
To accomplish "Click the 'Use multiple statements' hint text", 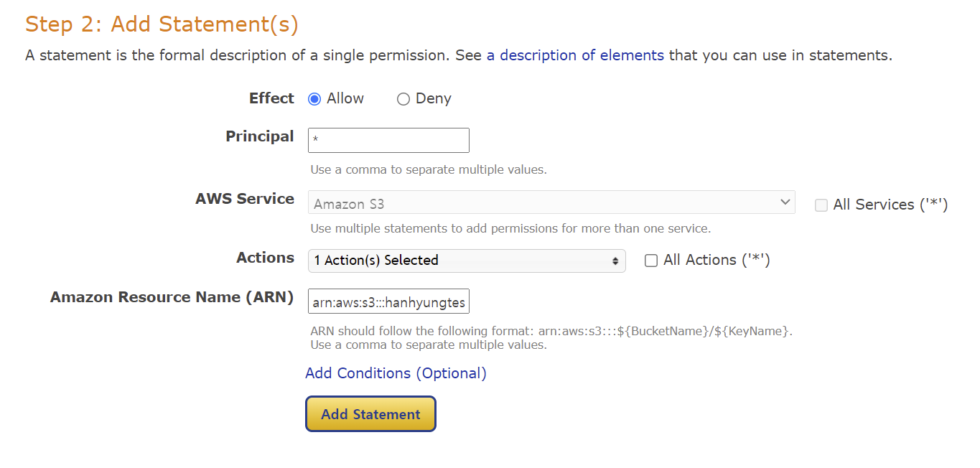I will tap(510, 229).
